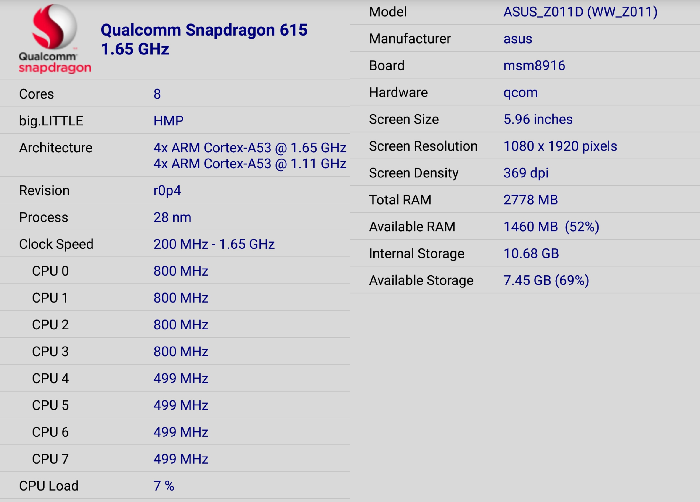
Task: Click the CPU 0 label
Action: (50, 271)
